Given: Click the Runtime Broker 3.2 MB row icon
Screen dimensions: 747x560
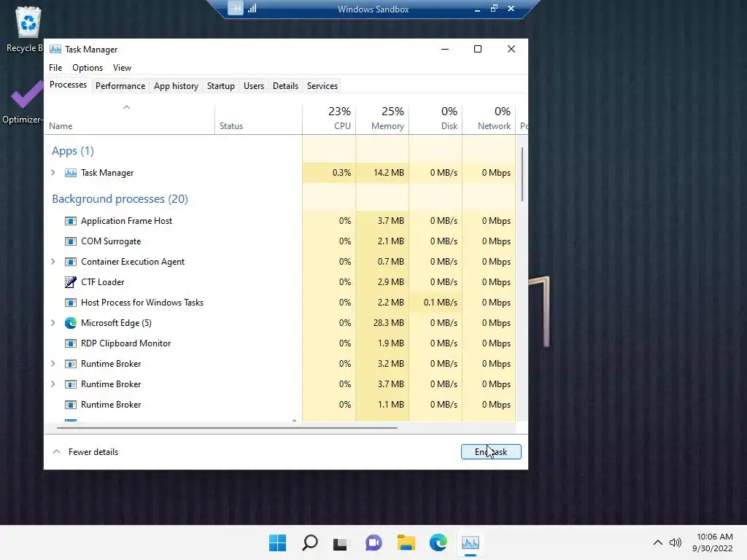Looking at the screenshot, I should [71, 364].
